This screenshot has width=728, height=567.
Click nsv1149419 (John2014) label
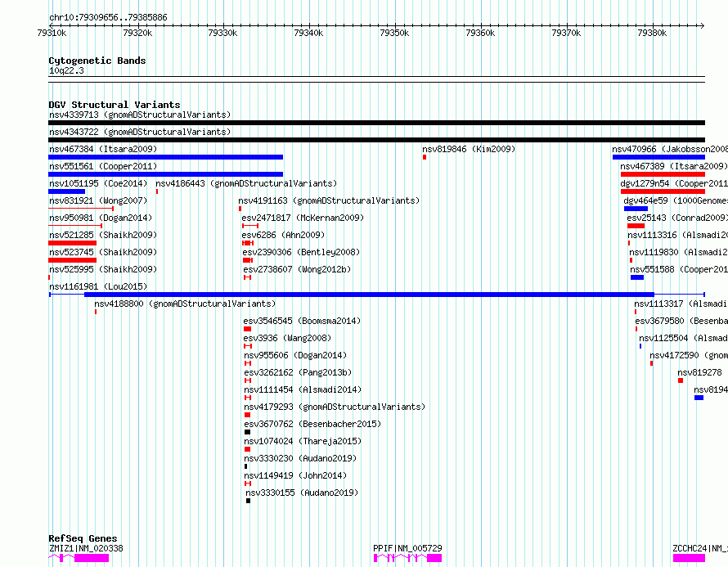(295, 475)
